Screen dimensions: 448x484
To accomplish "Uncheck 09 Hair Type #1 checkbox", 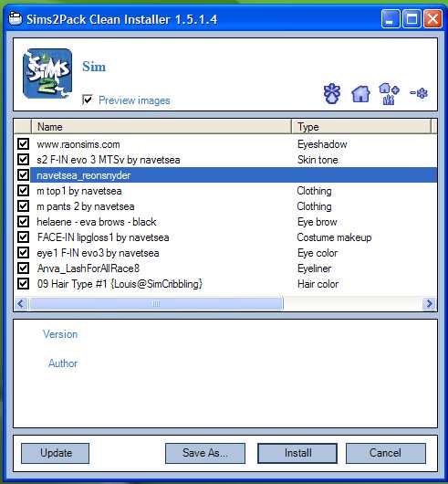I will [x=23, y=283].
